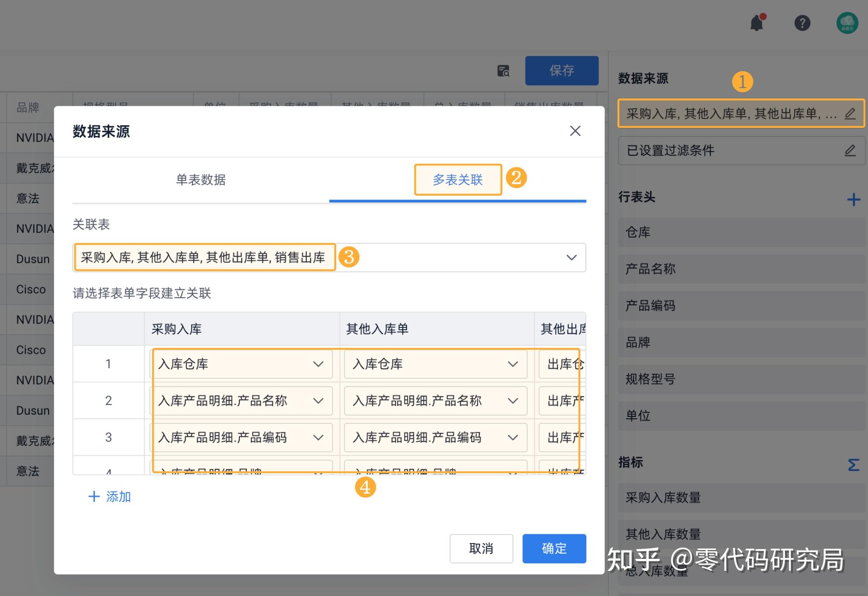868x596 pixels.
Task: Click row number 2 in association table
Action: coord(108,400)
